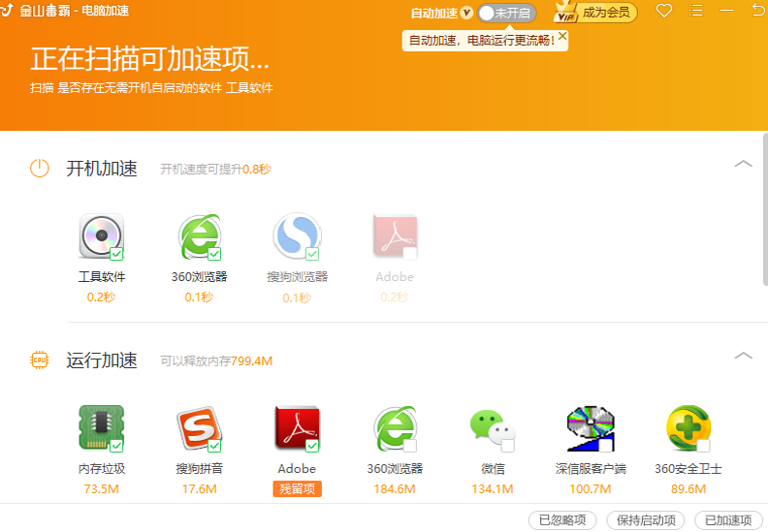This screenshot has width=768, height=532.
Task: Click the 深信服客户端 icon
Action: [591, 427]
